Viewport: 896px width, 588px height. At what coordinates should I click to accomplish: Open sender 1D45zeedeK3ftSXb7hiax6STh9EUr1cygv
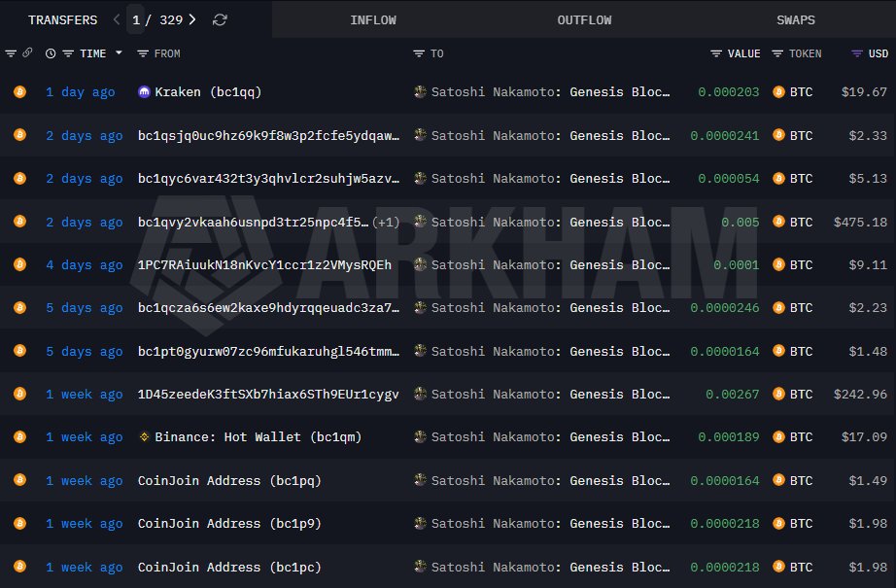(268, 395)
